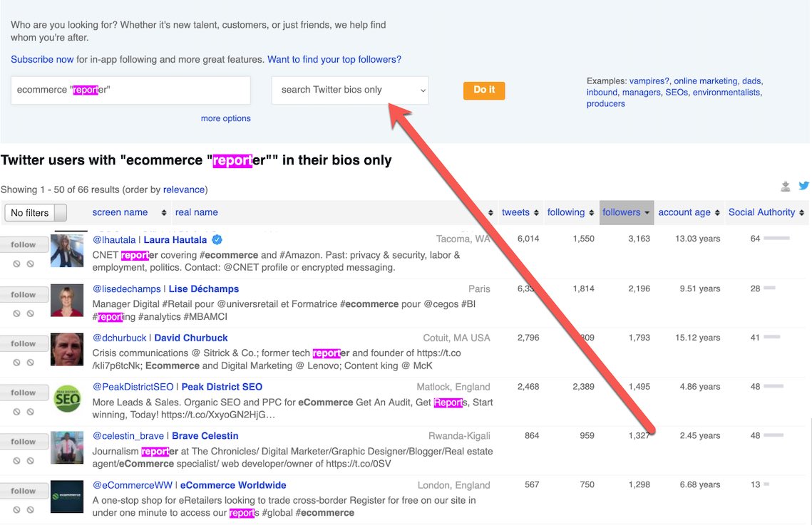Click the sort arrows beside screen name
The height and width of the screenshot is (525, 812).
point(164,213)
